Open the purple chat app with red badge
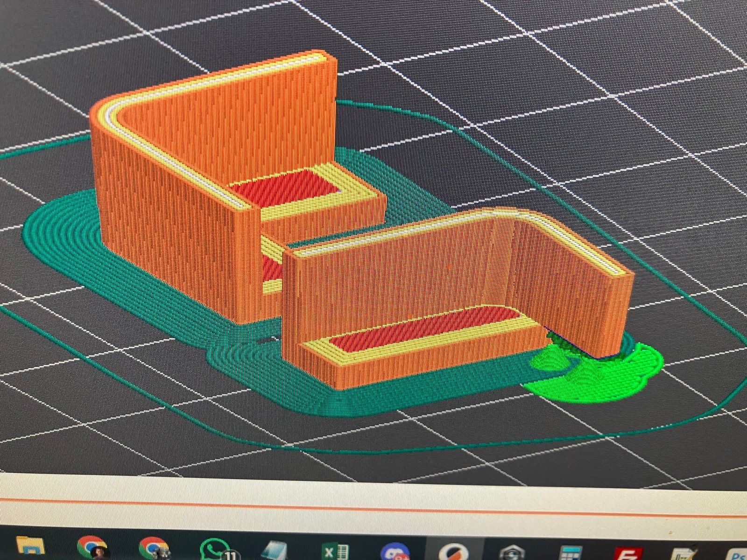Image resolution: width=747 pixels, height=560 pixels. click(x=395, y=552)
